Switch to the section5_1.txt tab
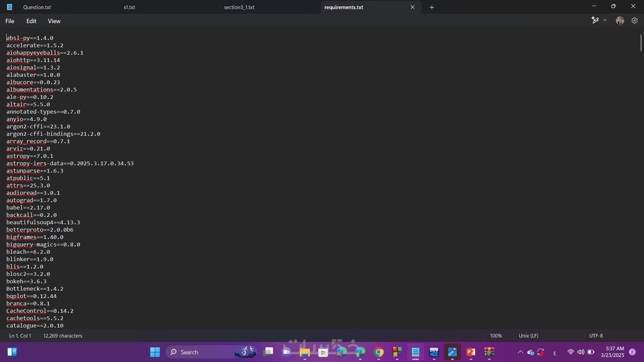Screen dimensions: 644x362 click(x=239, y=7)
